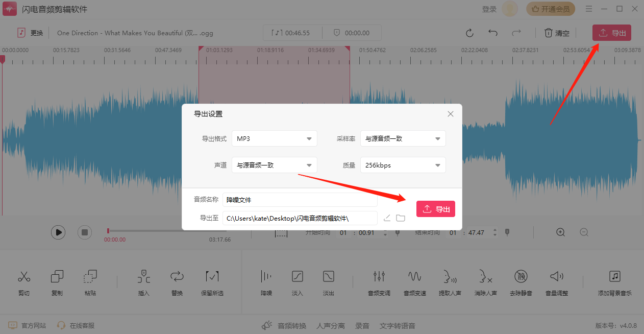
Task: Close the 导出设置 export settings dialog
Action: (451, 114)
